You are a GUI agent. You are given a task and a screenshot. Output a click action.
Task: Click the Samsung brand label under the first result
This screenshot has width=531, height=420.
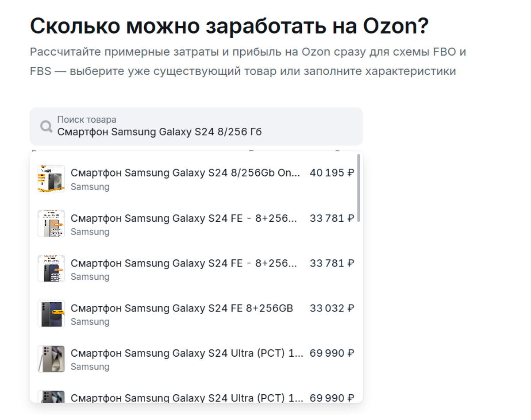(x=90, y=187)
